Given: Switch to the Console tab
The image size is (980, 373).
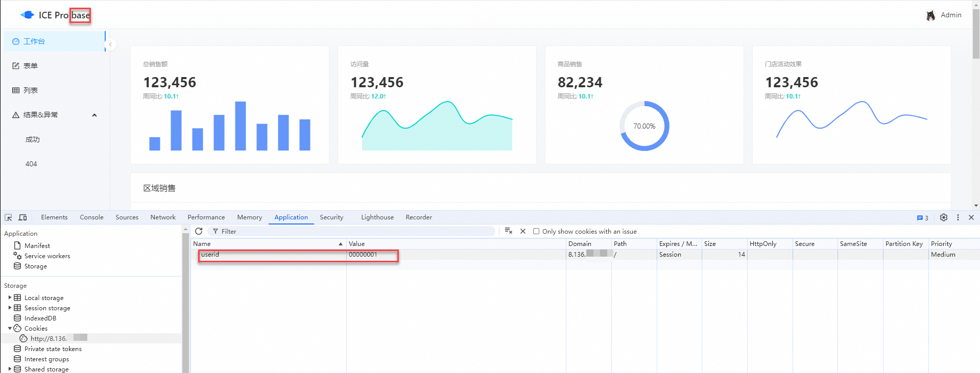Looking at the screenshot, I should 91,217.
